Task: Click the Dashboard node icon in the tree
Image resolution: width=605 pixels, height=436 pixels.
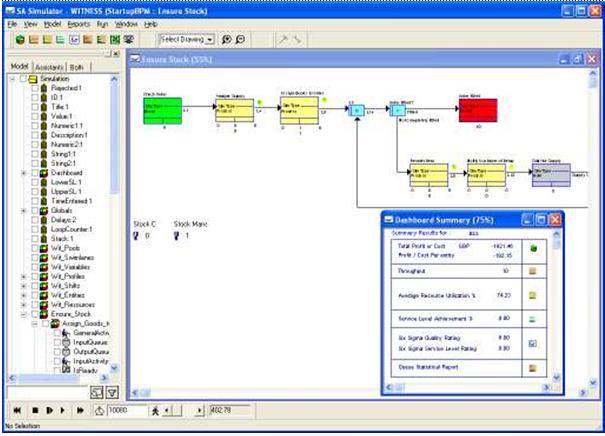Action: tap(44, 173)
